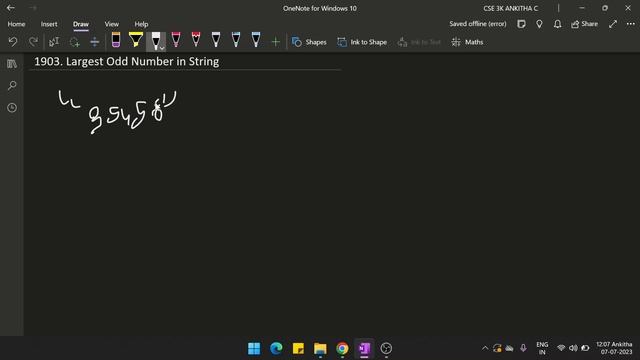Switch to the Draw tab

[81, 24]
